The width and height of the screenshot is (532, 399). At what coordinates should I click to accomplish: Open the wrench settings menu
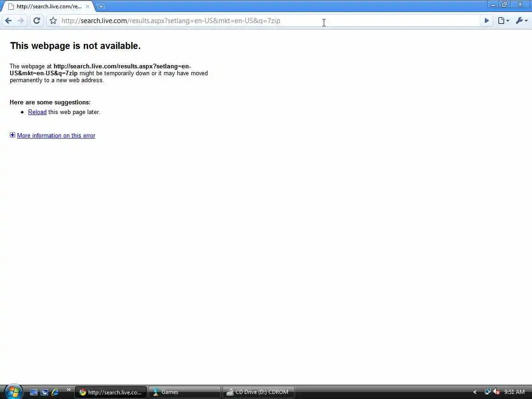(521, 21)
